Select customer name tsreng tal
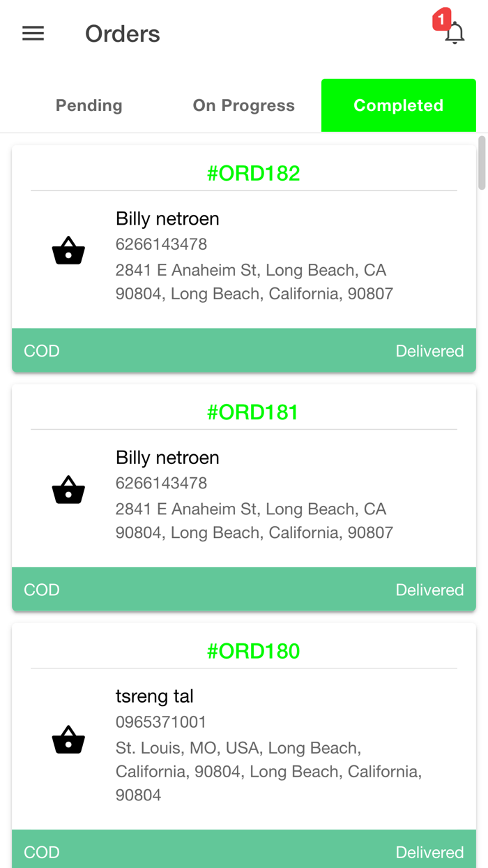 [x=155, y=696]
